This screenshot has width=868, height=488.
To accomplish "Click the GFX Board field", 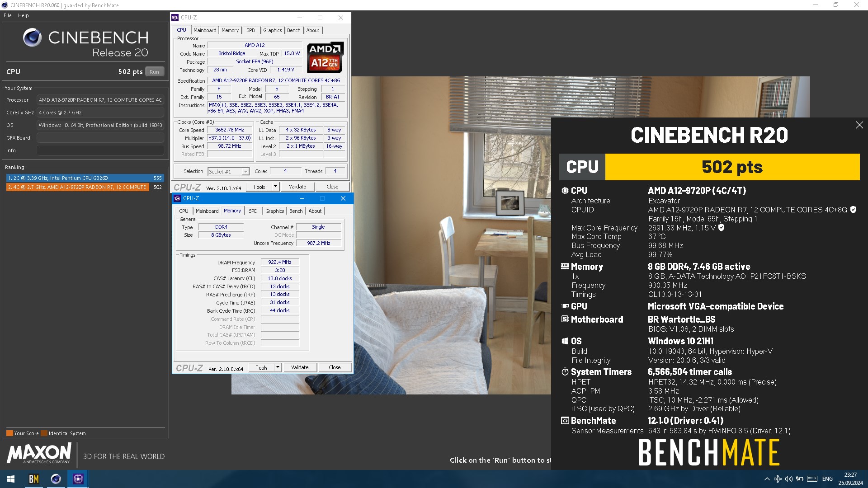I will [100, 138].
